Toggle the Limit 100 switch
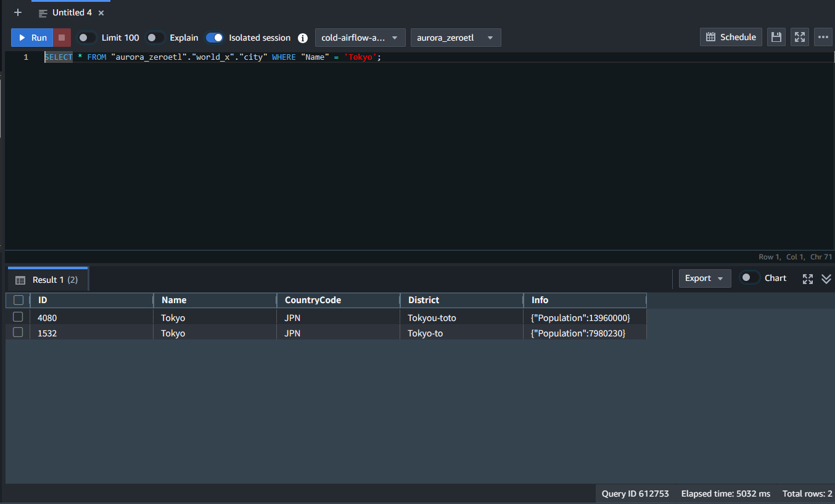The height and width of the screenshot is (504, 835). tap(87, 38)
